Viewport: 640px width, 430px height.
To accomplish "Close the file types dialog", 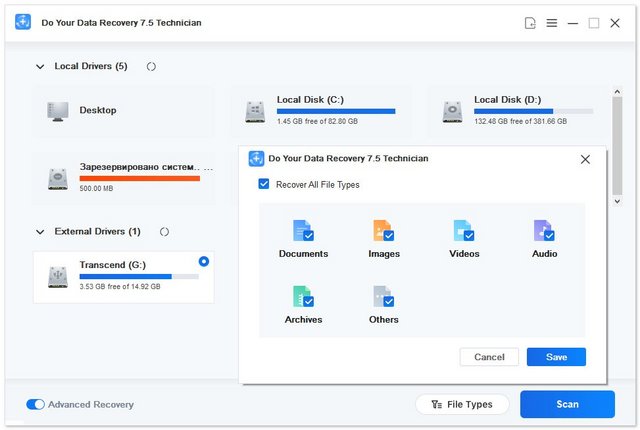I will click(x=585, y=160).
